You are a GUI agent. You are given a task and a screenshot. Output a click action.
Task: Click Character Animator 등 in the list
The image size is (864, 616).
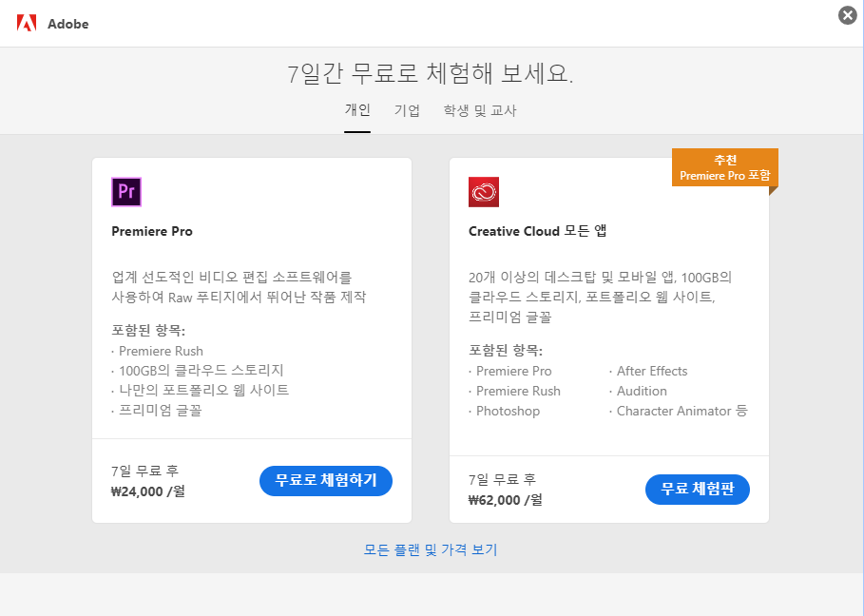(x=682, y=411)
